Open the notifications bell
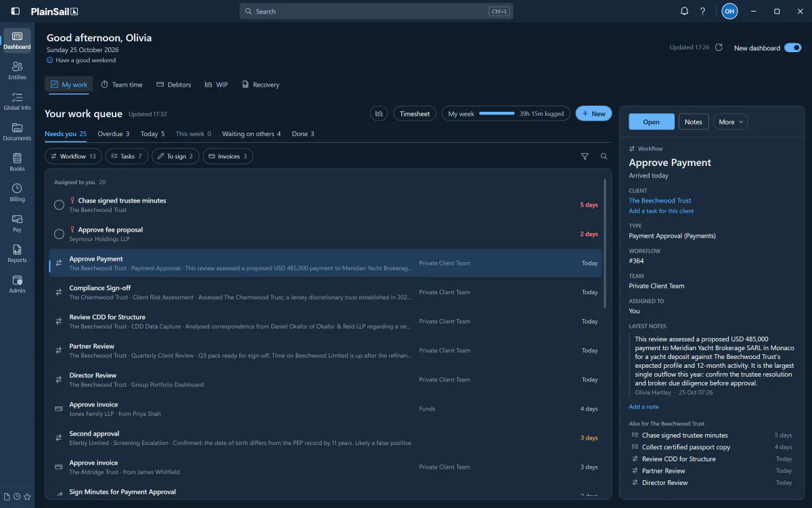 (x=684, y=12)
